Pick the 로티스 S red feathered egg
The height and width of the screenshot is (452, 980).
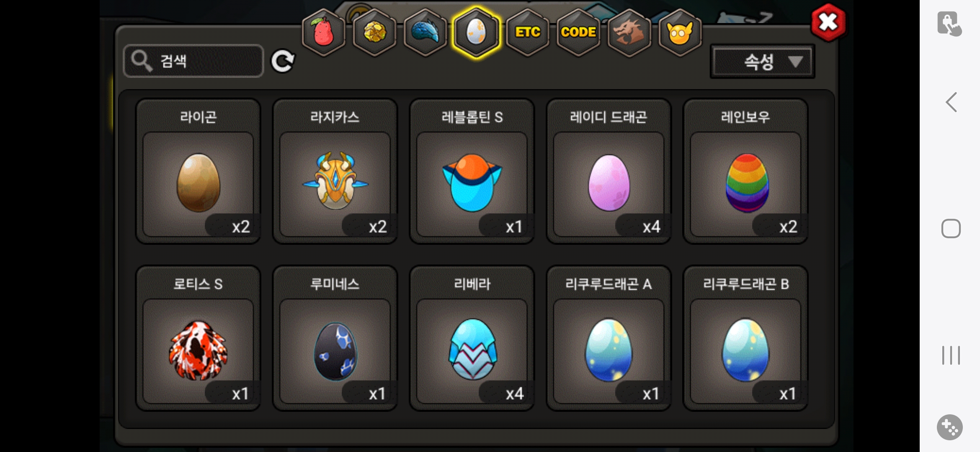click(x=198, y=338)
